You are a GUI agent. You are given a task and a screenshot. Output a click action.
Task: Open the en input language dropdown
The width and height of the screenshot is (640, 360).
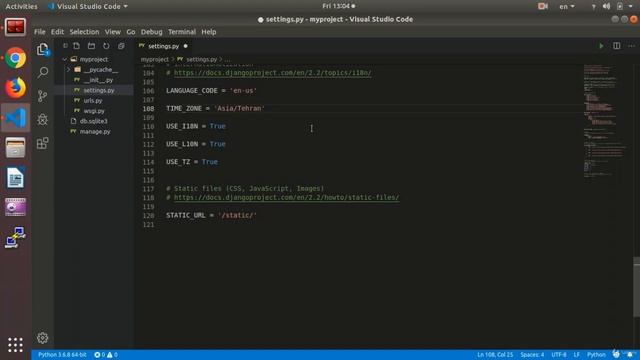point(567,7)
